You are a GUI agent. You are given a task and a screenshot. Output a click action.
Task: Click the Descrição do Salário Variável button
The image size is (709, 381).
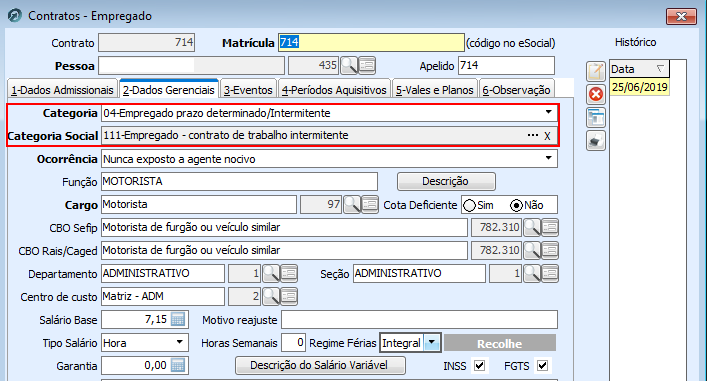[x=320, y=365]
